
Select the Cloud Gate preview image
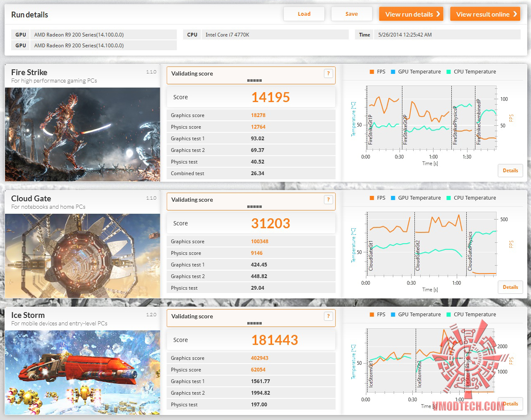(x=83, y=256)
